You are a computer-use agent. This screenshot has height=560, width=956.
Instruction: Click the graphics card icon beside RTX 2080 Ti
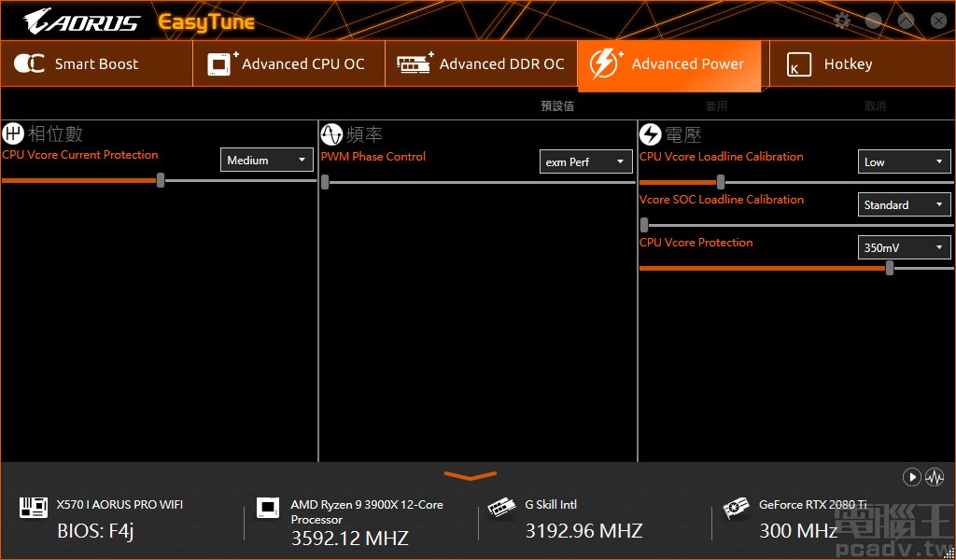[737, 509]
